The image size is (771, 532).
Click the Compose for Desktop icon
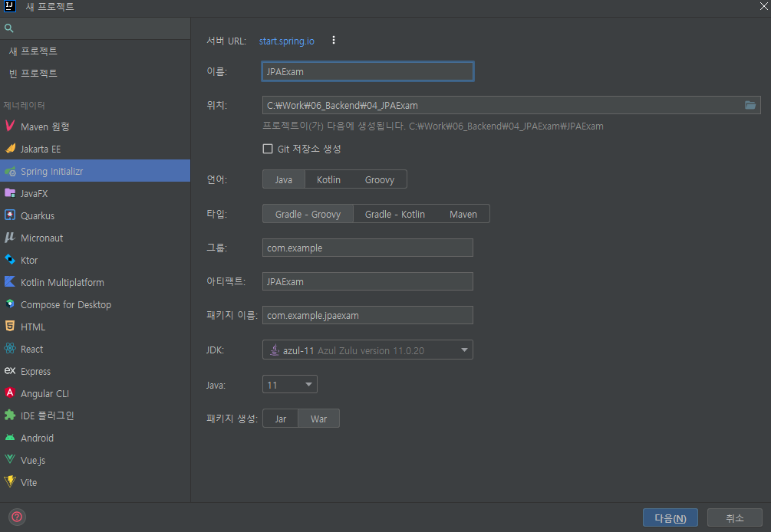tap(10, 304)
